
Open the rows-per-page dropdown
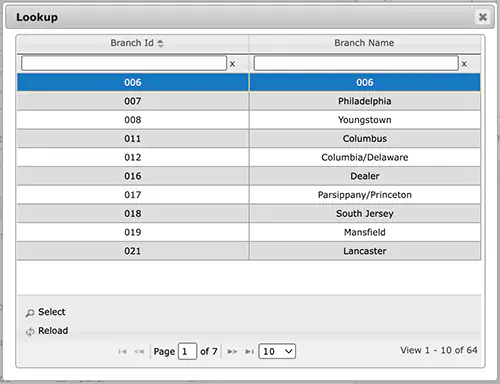click(x=277, y=351)
